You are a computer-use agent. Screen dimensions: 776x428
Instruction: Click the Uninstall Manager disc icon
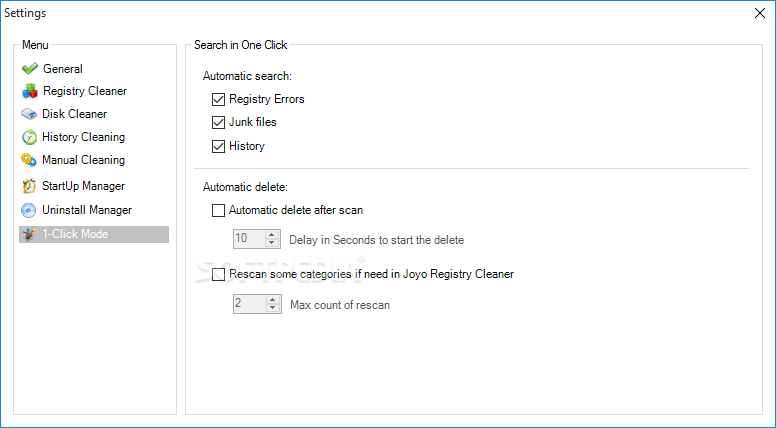[x=29, y=210]
